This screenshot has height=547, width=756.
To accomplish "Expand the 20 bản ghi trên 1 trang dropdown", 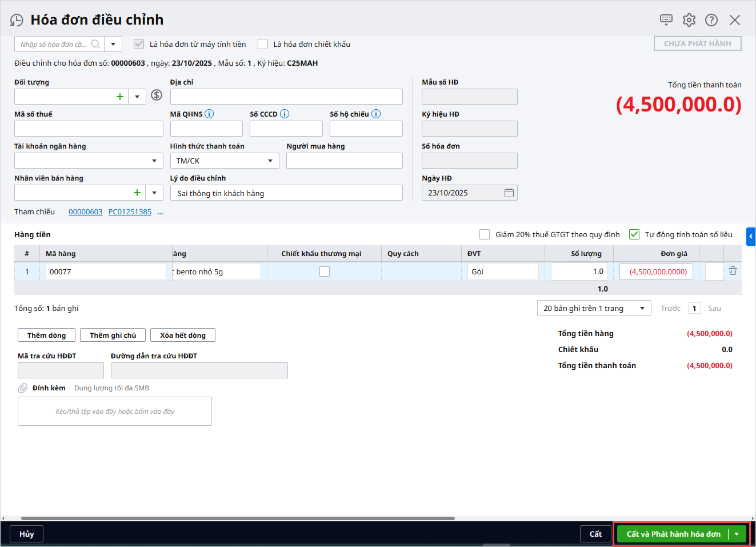I will [x=642, y=309].
